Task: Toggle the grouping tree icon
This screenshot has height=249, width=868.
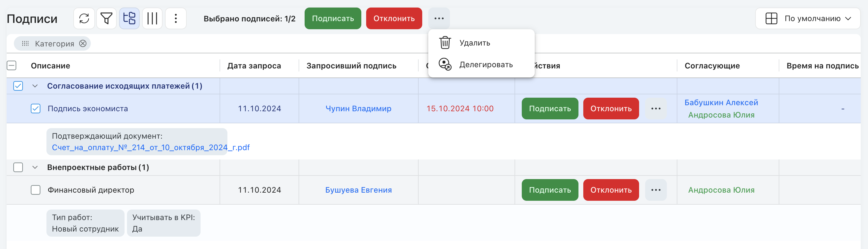Action: [x=129, y=18]
